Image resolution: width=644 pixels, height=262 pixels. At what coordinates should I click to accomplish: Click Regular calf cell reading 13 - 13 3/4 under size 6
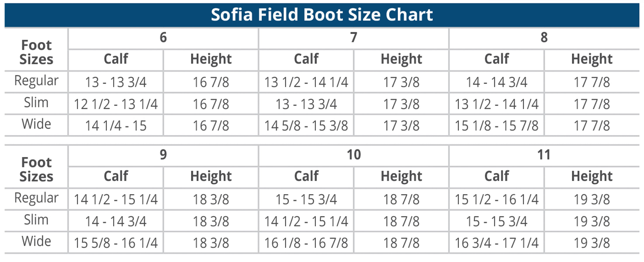[x=116, y=82]
